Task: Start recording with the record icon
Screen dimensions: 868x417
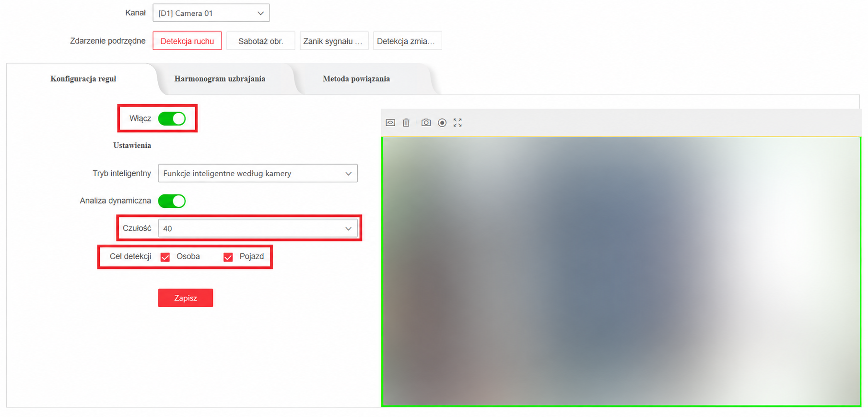Action: pos(442,123)
